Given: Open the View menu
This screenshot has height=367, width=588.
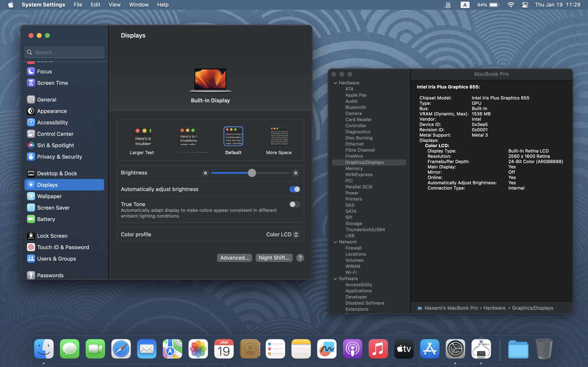Looking at the screenshot, I should click(115, 5).
